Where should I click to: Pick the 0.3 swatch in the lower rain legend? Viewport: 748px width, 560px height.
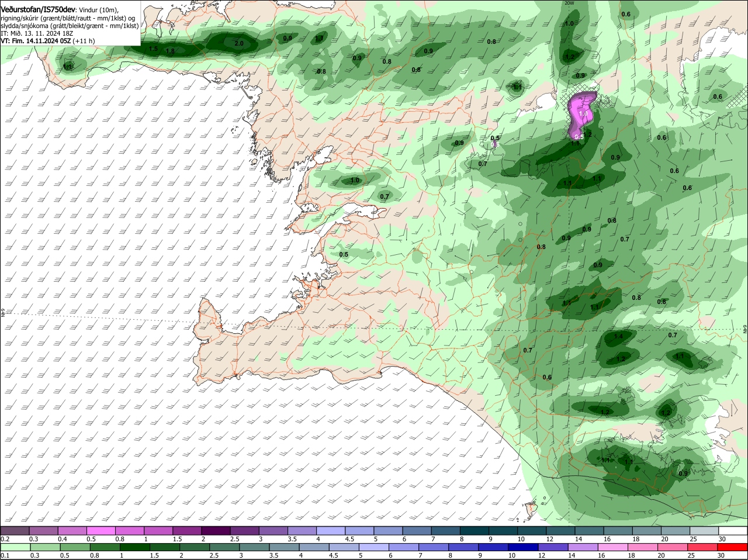(x=45, y=547)
